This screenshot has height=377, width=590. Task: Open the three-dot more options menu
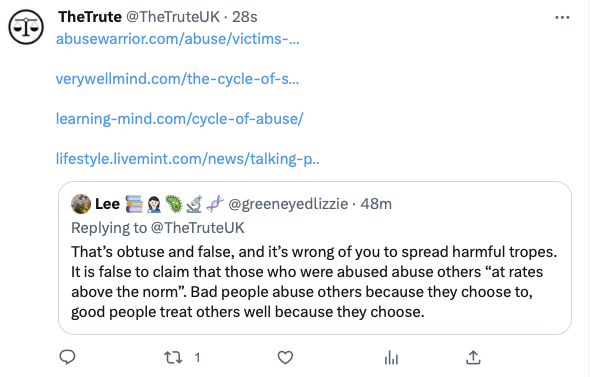tap(562, 17)
